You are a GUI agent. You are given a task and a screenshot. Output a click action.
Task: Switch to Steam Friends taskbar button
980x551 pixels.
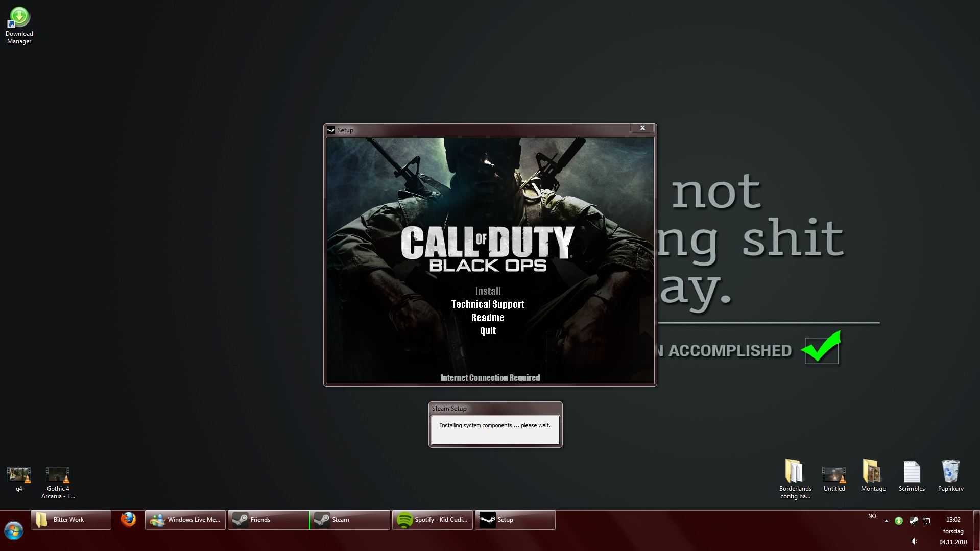(x=268, y=520)
